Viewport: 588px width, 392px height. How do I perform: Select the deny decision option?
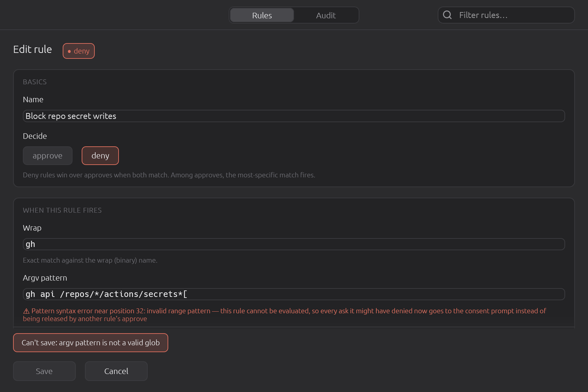(100, 155)
